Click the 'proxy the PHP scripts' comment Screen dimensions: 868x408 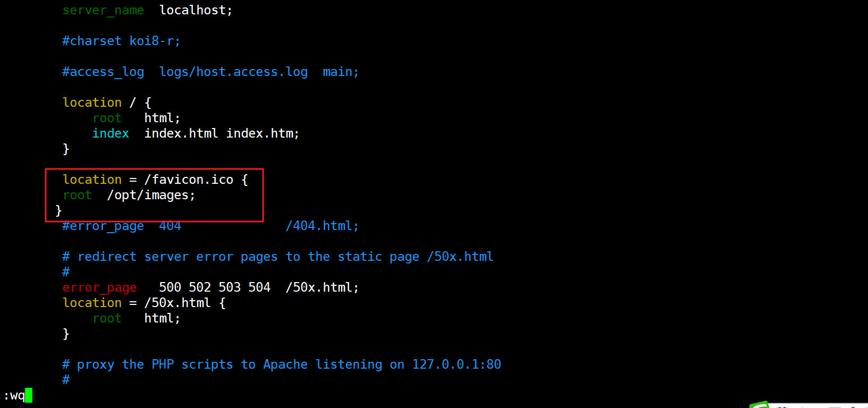coord(155,364)
